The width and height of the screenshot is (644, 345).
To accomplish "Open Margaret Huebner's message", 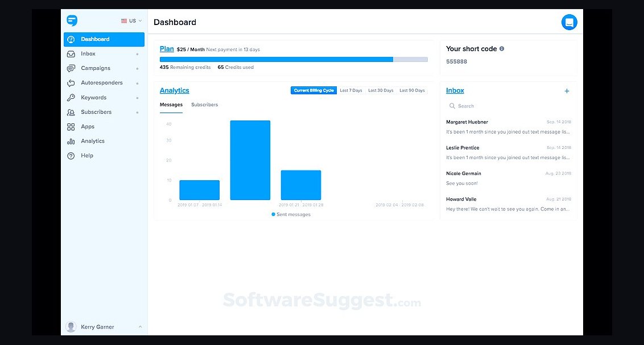I will pyautogui.click(x=509, y=127).
